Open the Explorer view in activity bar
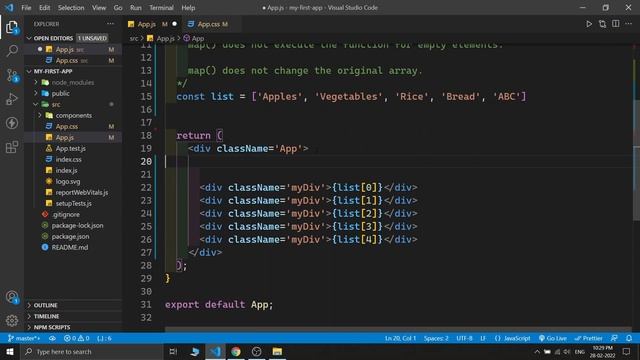Viewport: 640px width, 360px height. coord(12,28)
